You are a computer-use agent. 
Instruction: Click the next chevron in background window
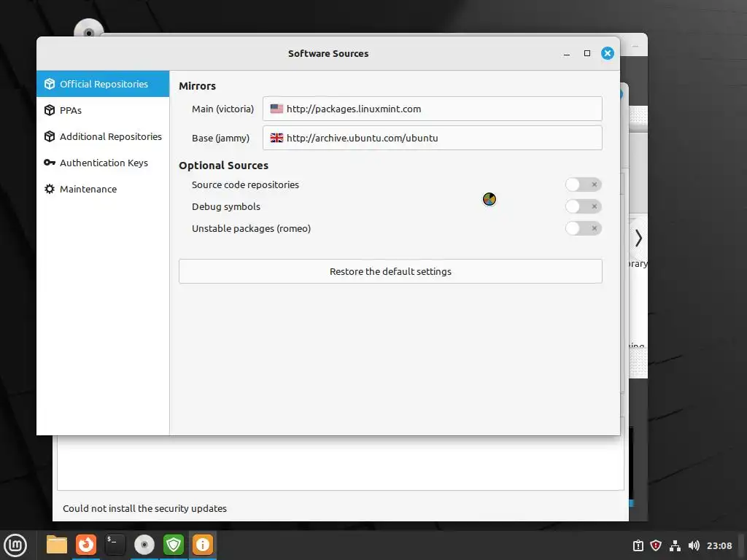638,238
